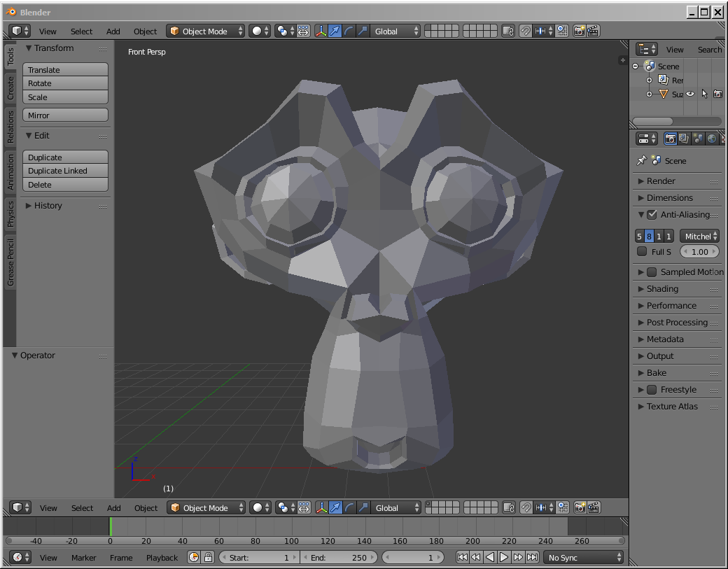
Task: Click the Duplicate Linked button
Action: 65,171
